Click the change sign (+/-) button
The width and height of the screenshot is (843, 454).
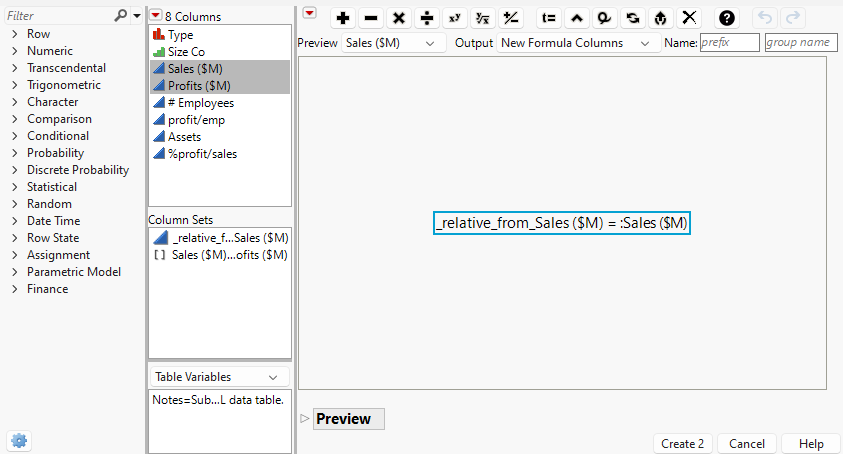tap(510, 18)
